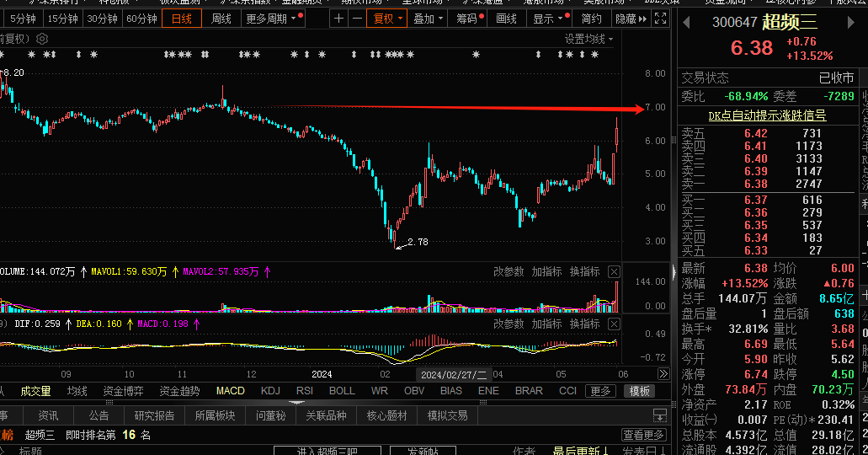Open 叠加 overlay dropdown

429,19
